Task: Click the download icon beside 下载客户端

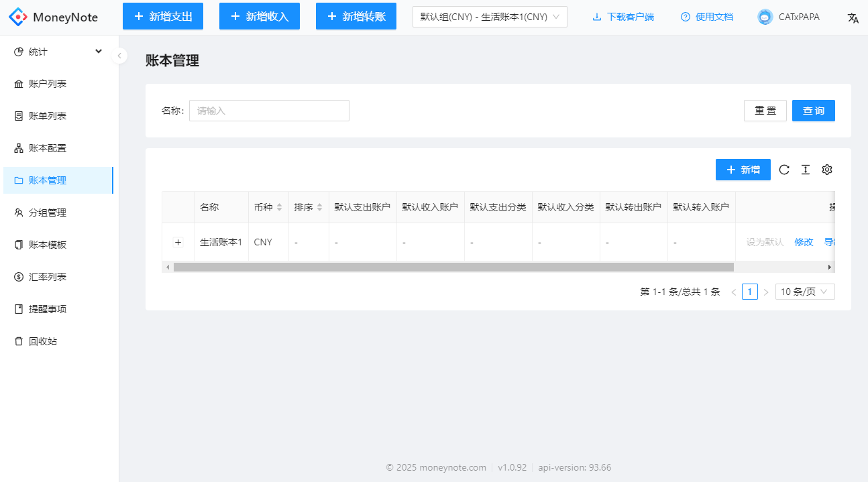Action: point(597,17)
